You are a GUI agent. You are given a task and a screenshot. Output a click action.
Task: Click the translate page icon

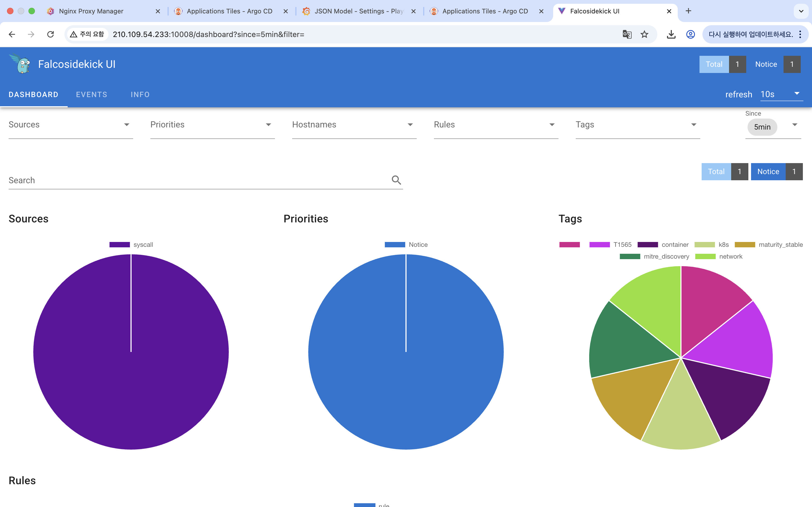pos(627,34)
